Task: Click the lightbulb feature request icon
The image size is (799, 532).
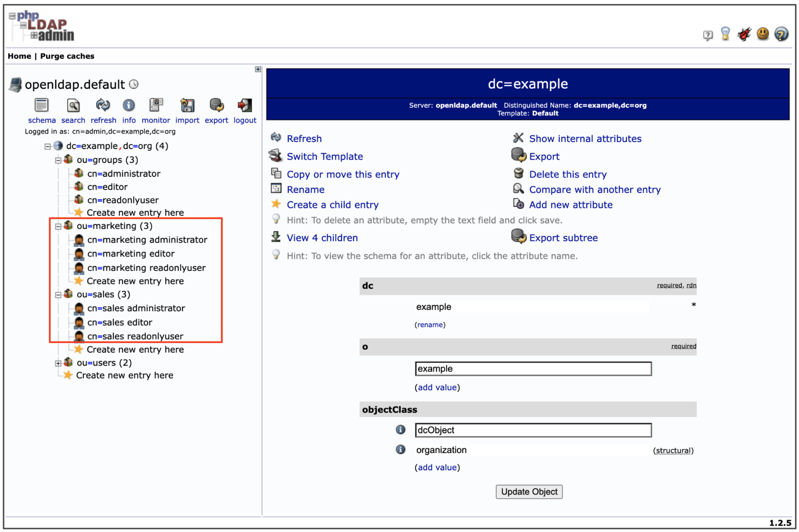Action: click(x=726, y=34)
